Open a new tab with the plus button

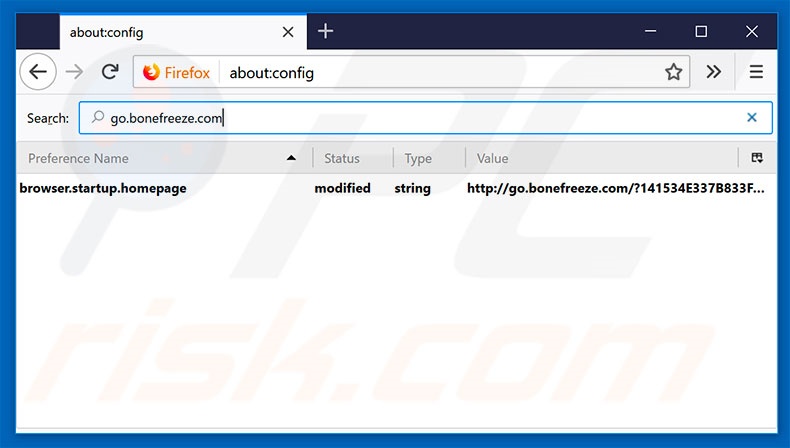pos(325,31)
